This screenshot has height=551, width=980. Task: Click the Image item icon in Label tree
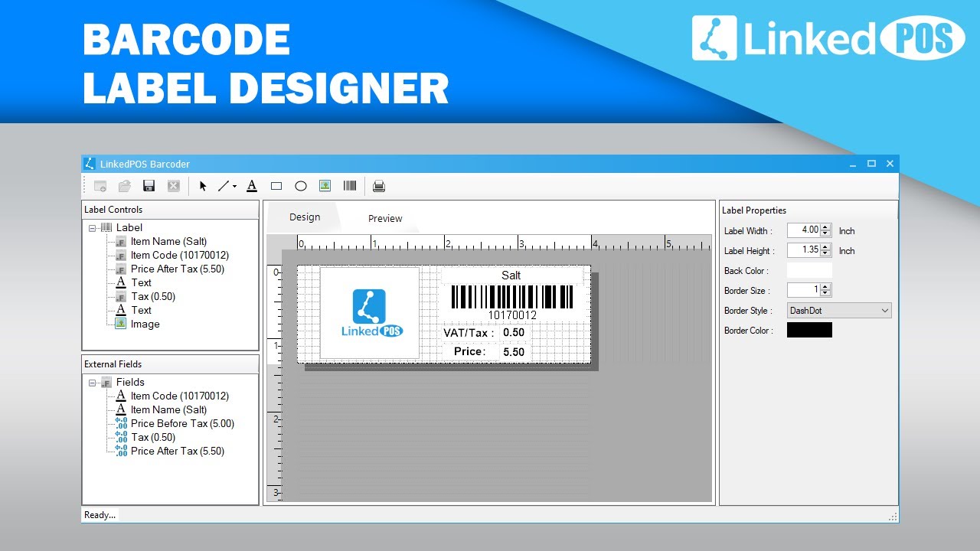tap(120, 324)
